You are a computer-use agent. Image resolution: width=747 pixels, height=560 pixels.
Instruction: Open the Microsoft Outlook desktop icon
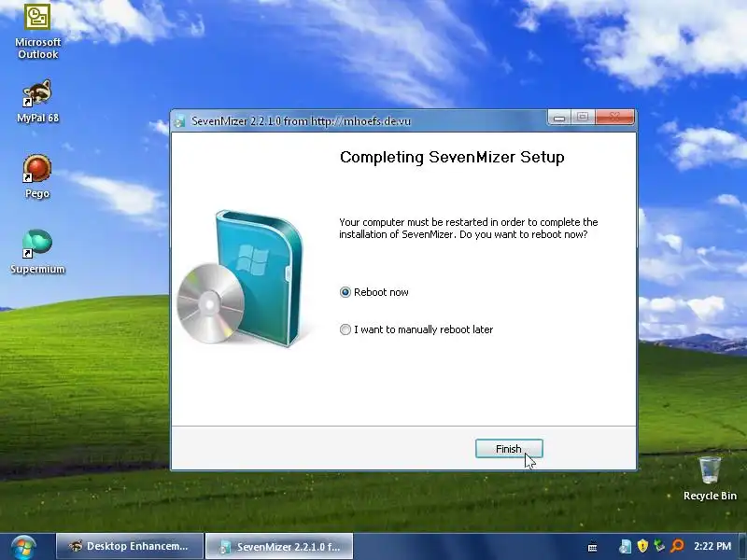click(x=37, y=31)
